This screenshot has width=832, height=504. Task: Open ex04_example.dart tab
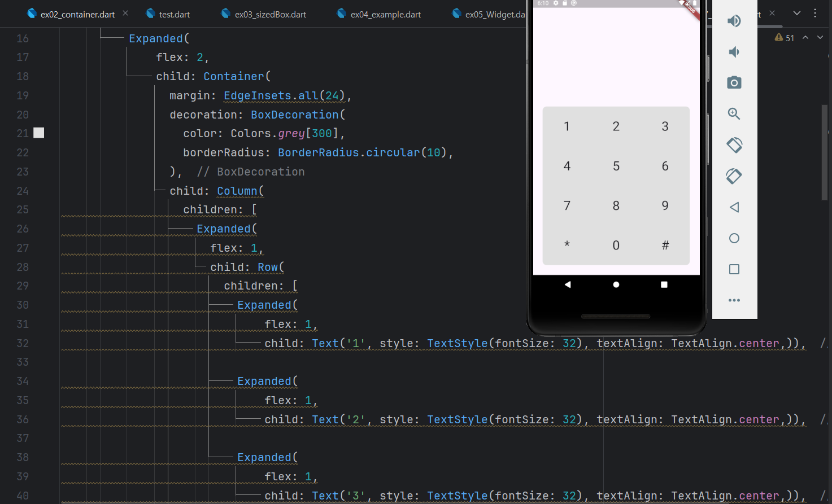(379, 14)
